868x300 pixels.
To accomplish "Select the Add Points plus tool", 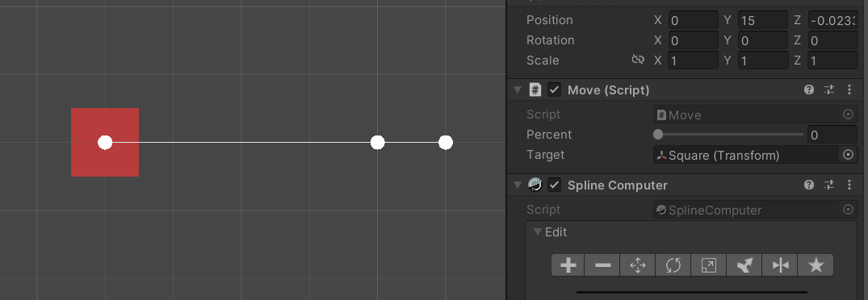I will [x=568, y=265].
